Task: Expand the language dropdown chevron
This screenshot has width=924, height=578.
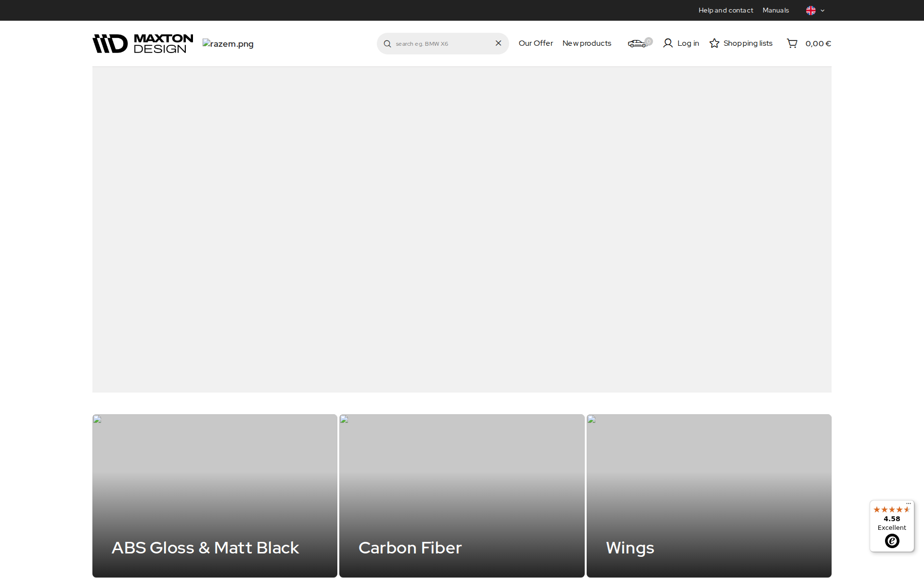Action: coord(822,11)
